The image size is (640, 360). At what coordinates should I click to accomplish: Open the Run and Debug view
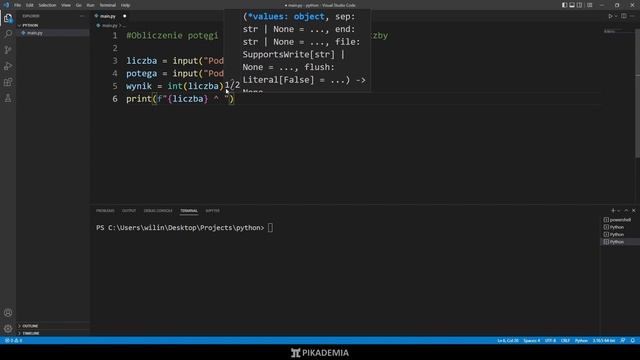[x=8, y=66]
